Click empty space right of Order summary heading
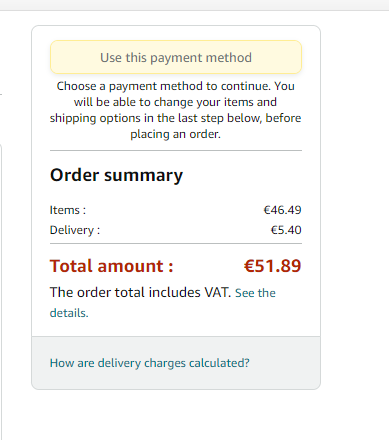This screenshot has height=440, width=389. click(243, 175)
